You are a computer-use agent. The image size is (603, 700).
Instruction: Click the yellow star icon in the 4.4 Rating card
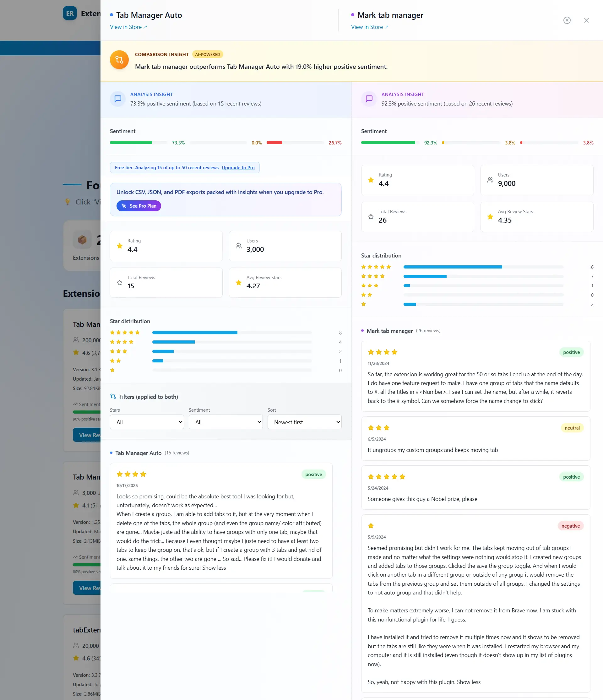click(x=371, y=180)
